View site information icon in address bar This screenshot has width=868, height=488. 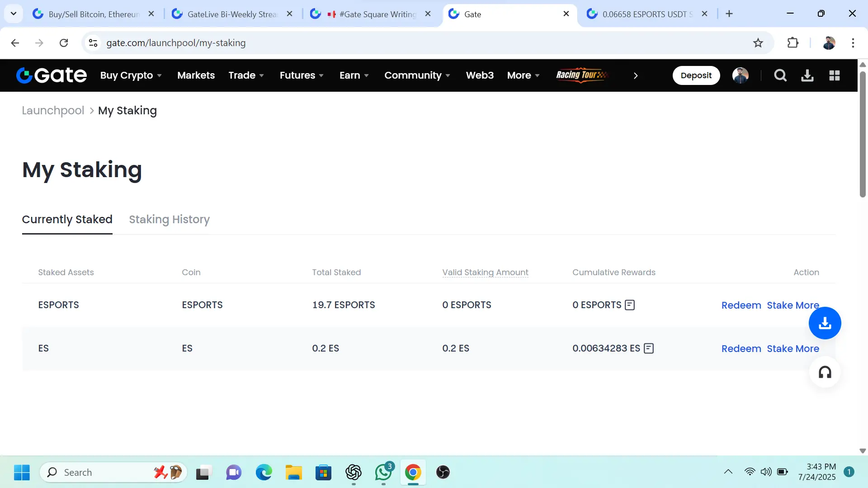[93, 43]
